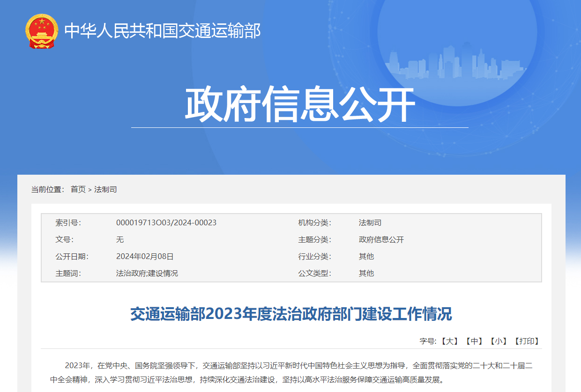Click the national emblem logo
Image resolution: width=581 pixels, height=392 pixels.
click(x=42, y=31)
